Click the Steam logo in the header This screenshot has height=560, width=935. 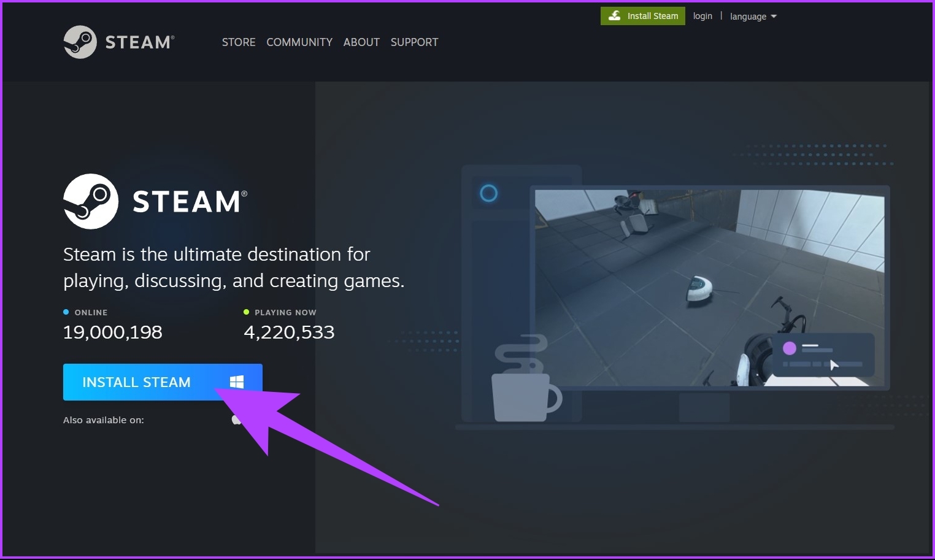[119, 42]
